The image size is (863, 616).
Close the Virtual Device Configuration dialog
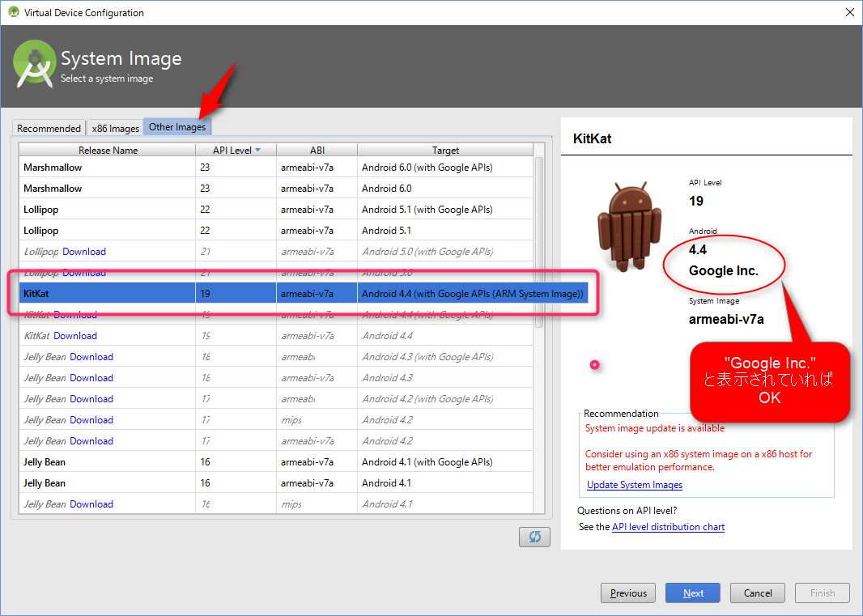850,12
